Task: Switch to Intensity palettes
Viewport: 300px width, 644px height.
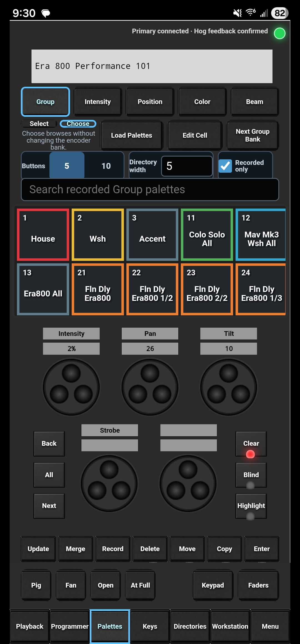Action: [x=98, y=102]
